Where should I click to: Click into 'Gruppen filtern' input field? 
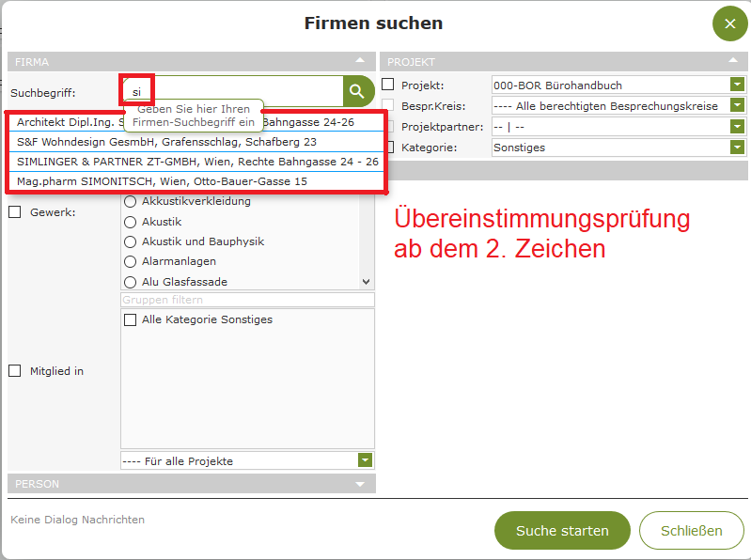[247, 300]
